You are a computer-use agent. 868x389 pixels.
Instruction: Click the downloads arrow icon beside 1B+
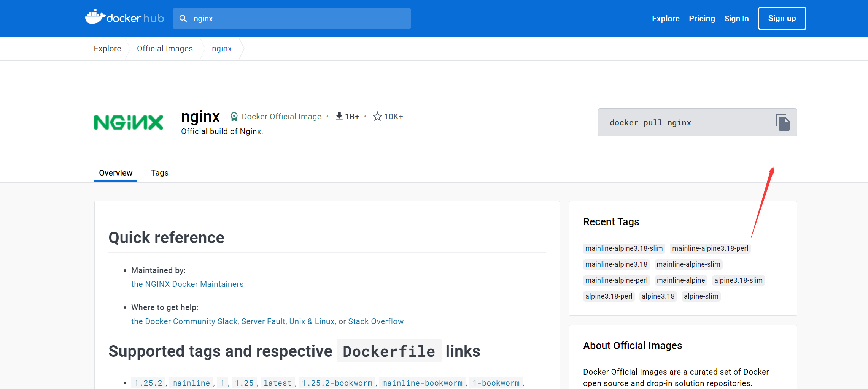point(339,117)
